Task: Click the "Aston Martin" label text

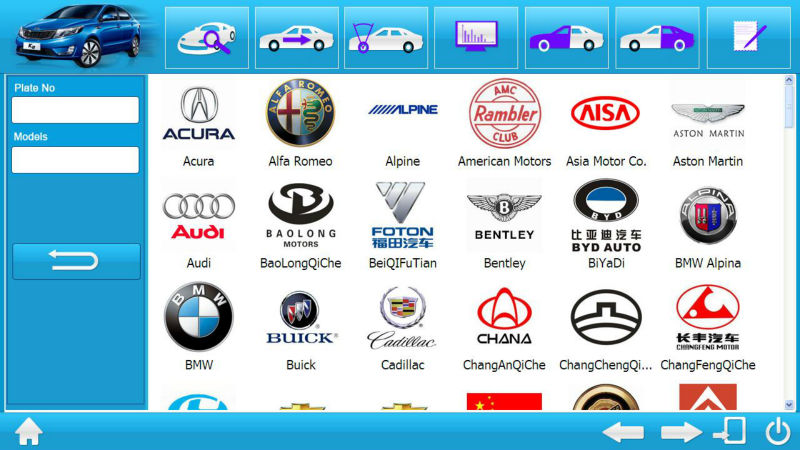Action: pyautogui.click(x=708, y=161)
